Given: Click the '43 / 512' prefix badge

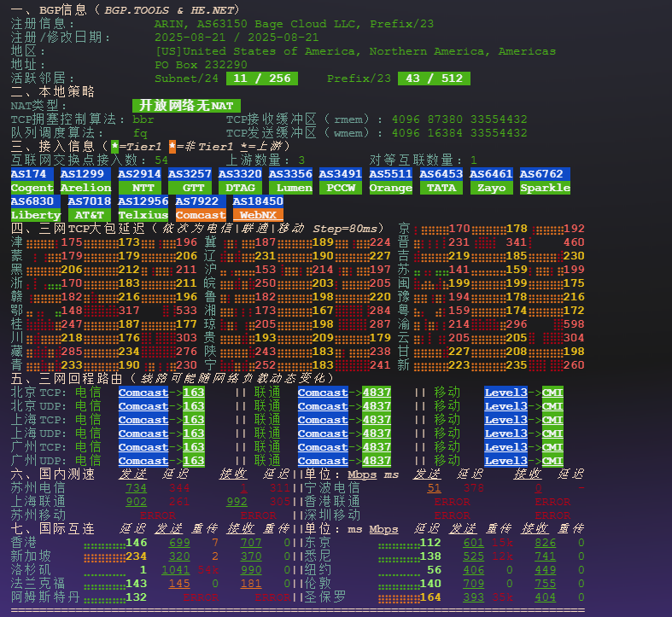Looking at the screenshot, I should point(434,79).
